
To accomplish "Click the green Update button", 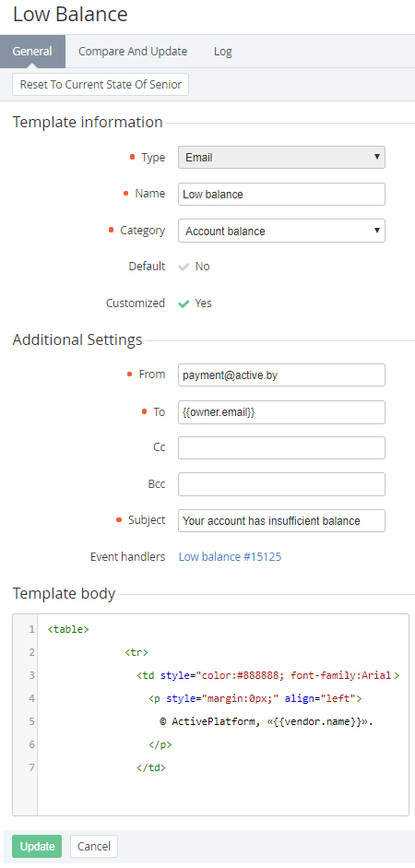I will click(x=37, y=847).
